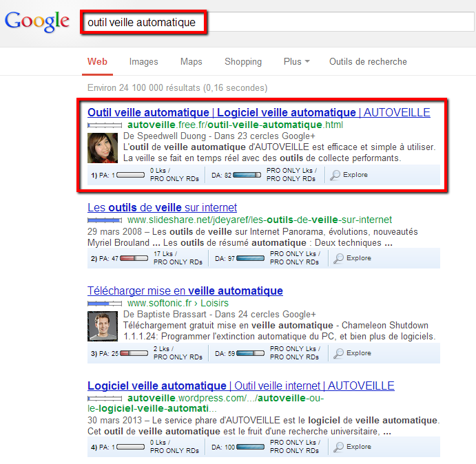476x464 pixels.
Task: Click the search box containing 'outil veille automatique'
Action: pyautogui.click(x=276, y=23)
